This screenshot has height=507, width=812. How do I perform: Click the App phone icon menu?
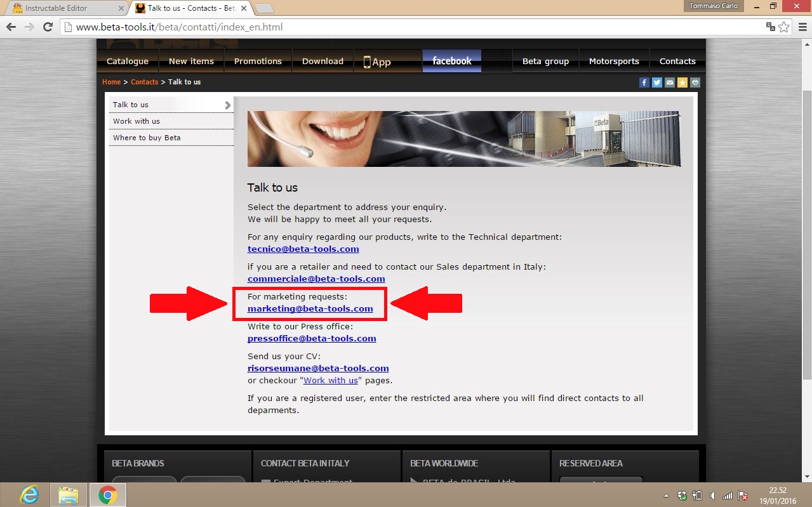377,62
